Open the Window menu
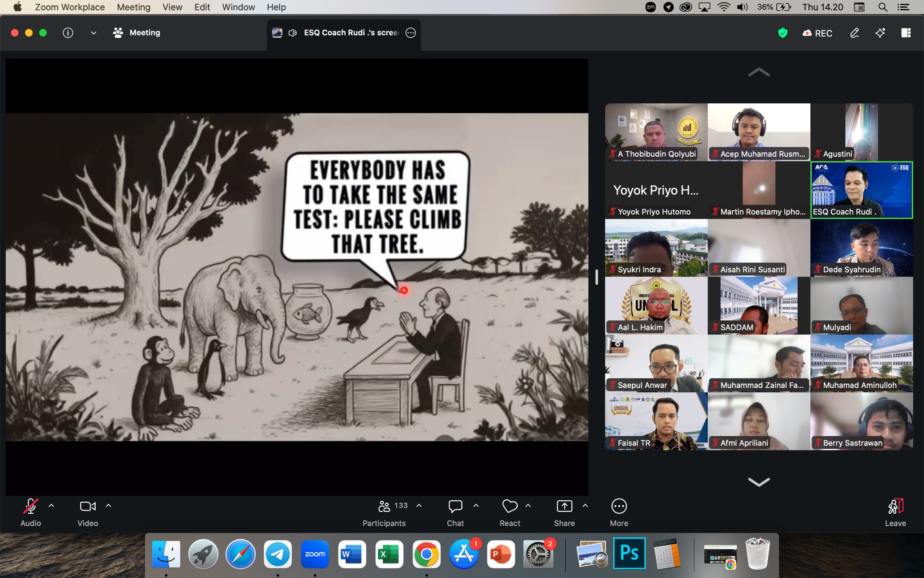924x578 pixels. 238,7
